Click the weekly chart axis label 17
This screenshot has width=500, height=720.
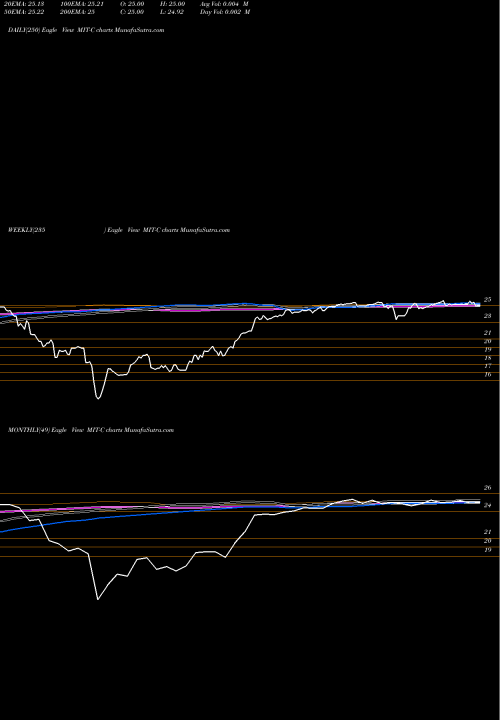click(488, 366)
